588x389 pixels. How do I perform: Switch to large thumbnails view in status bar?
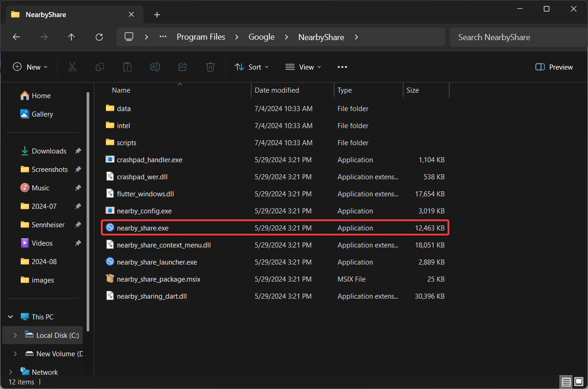pyautogui.click(x=578, y=382)
